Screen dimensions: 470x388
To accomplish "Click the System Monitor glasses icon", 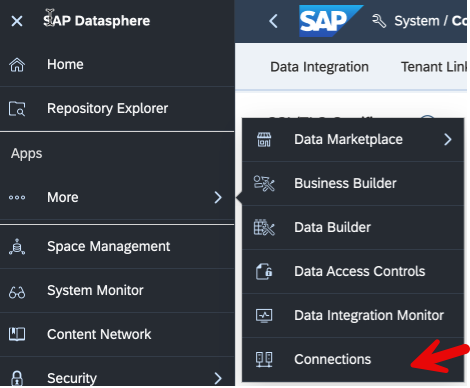I will (17, 292).
